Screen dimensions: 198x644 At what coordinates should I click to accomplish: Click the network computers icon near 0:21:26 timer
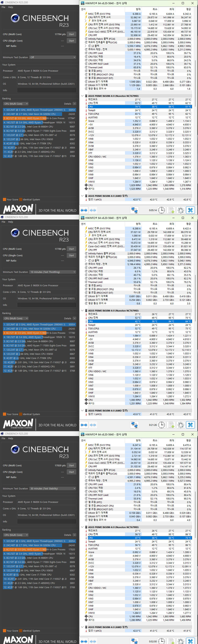pos(134,425)
